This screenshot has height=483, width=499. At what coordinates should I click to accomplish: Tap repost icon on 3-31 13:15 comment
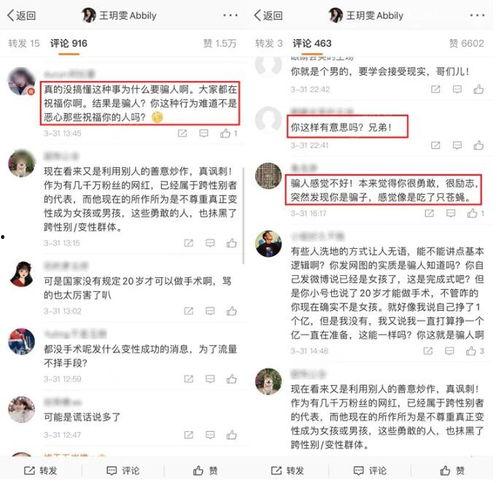tap(189, 243)
